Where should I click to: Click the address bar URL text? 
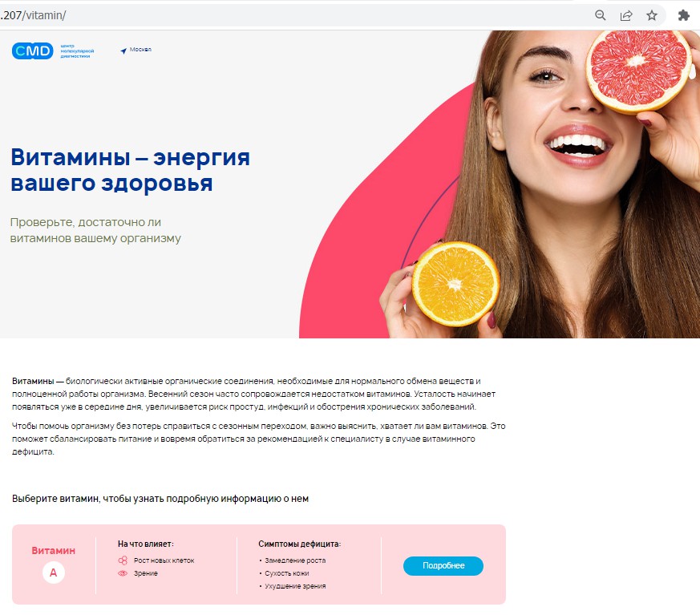tap(34, 15)
